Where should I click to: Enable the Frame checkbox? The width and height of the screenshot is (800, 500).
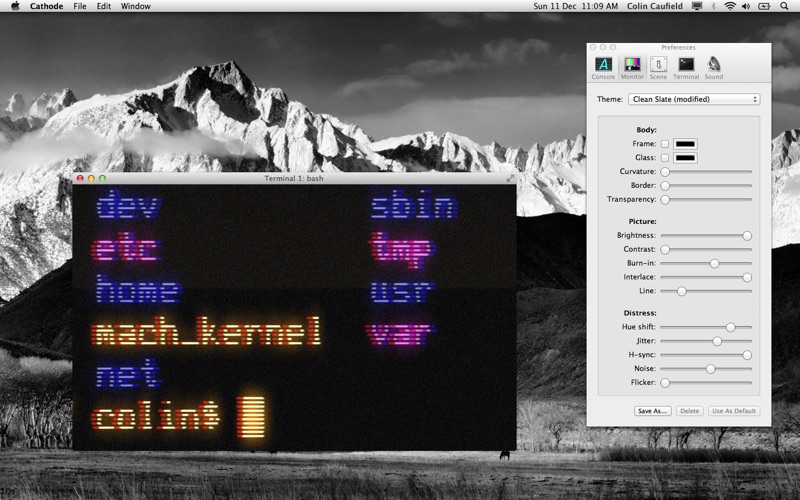click(665, 144)
